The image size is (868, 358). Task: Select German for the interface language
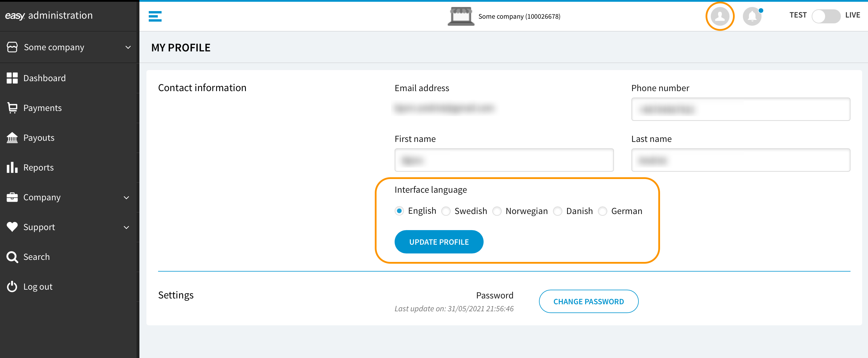[603, 211]
